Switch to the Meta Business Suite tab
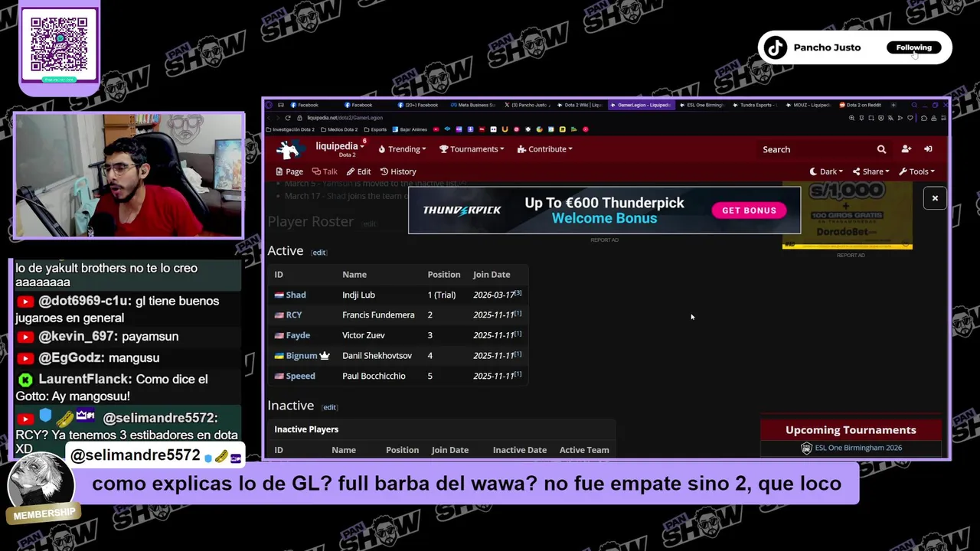 tap(472, 105)
